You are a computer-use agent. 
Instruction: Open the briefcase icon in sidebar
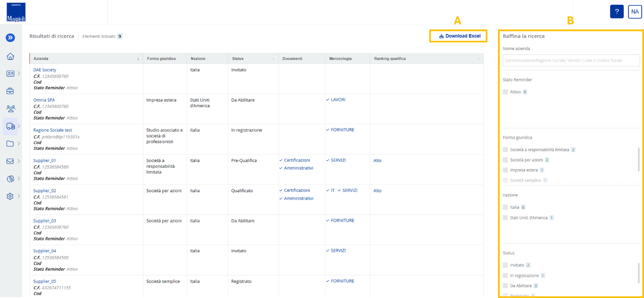(10, 91)
